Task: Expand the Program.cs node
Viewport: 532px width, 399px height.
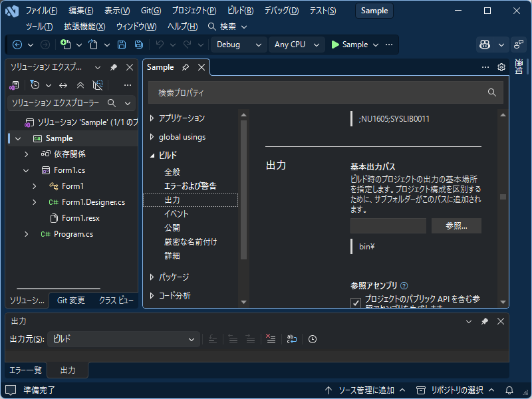Action: pyautogui.click(x=27, y=234)
